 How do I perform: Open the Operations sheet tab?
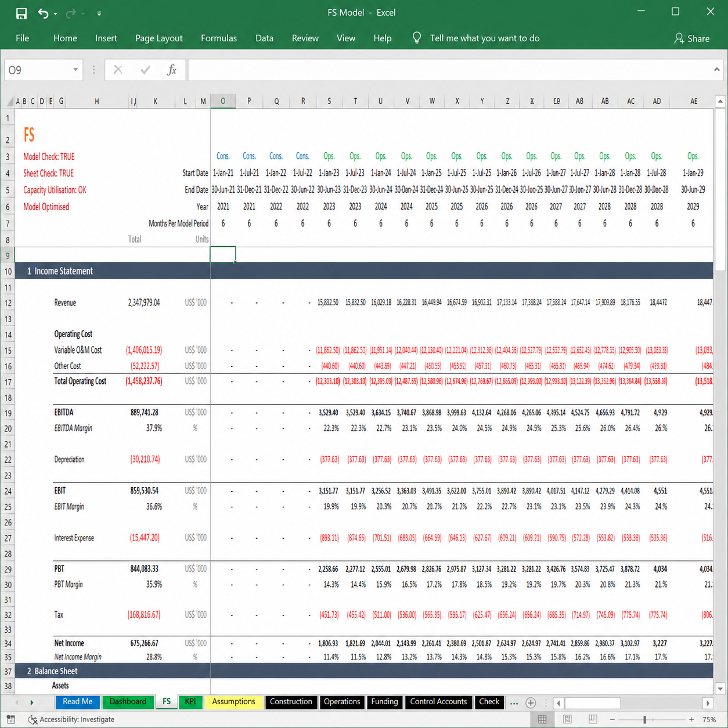click(x=342, y=702)
